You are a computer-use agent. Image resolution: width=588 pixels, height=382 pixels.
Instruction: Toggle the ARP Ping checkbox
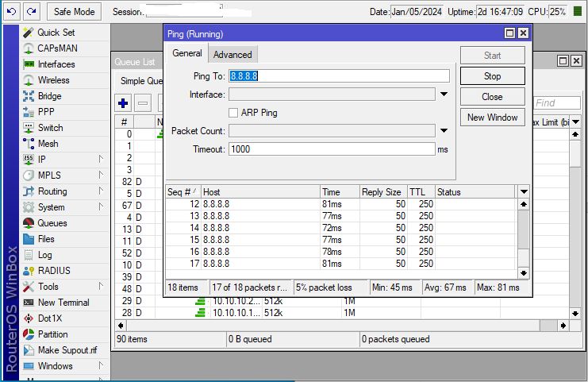pos(233,113)
